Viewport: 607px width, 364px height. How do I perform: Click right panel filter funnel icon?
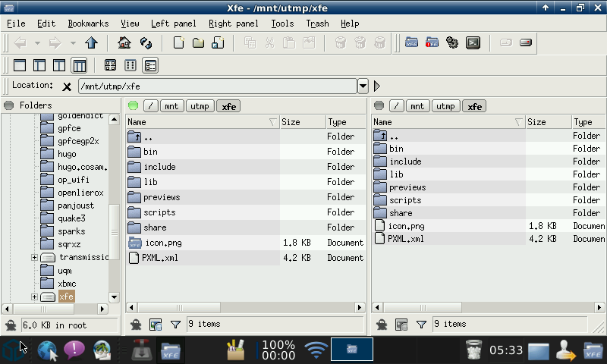pos(421,324)
